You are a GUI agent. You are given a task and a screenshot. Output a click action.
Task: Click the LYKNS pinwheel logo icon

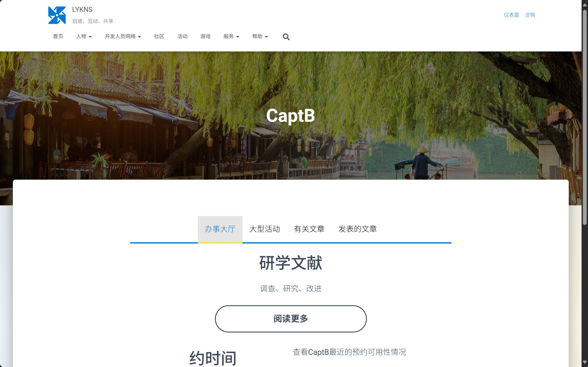pyautogui.click(x=57, y=15)
